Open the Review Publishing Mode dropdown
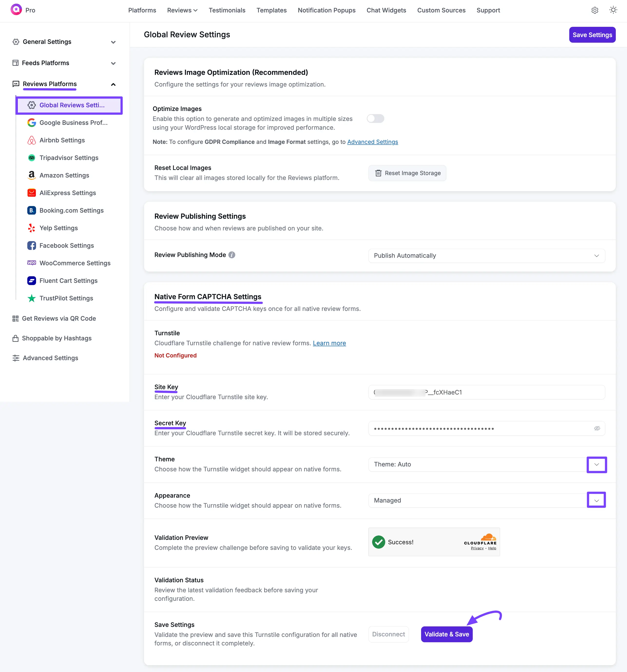The image size is (627, 672). [x=486, y=256]
